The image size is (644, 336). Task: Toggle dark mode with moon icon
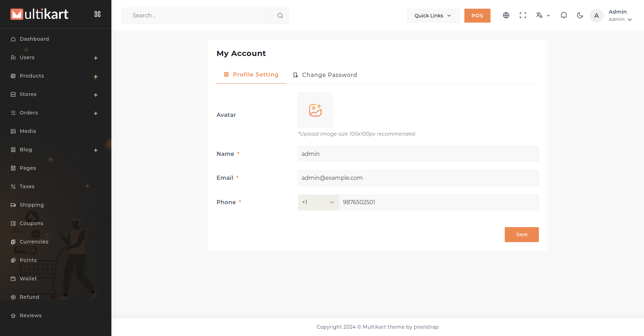580,15
